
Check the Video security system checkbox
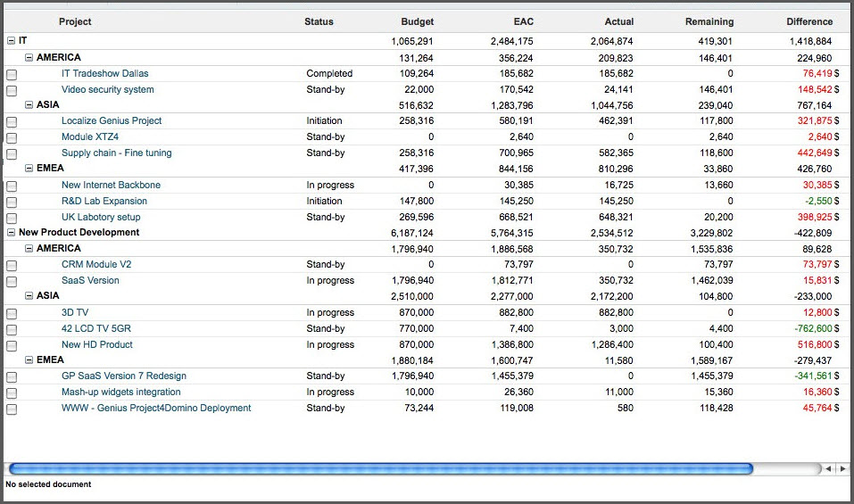point(12,91)
